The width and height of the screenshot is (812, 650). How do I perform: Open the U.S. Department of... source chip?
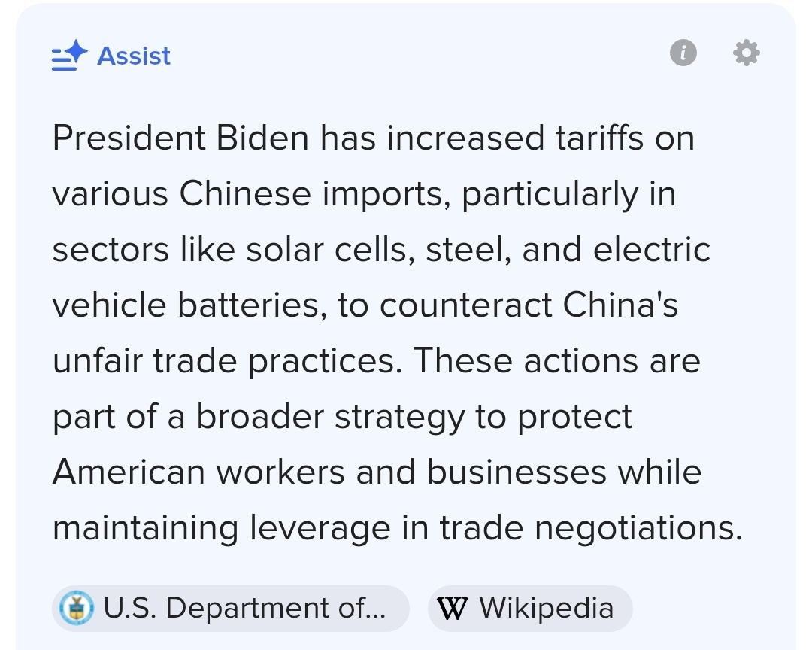point(230,608)
